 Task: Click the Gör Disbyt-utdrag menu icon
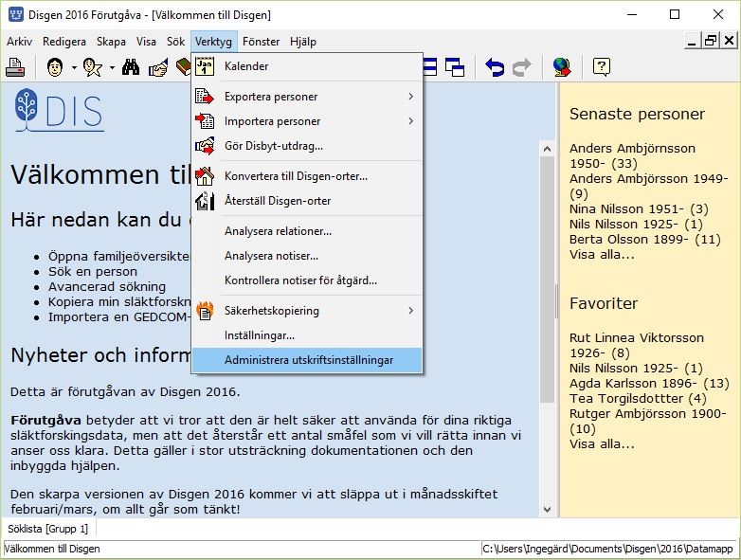[x=205, y=146]
